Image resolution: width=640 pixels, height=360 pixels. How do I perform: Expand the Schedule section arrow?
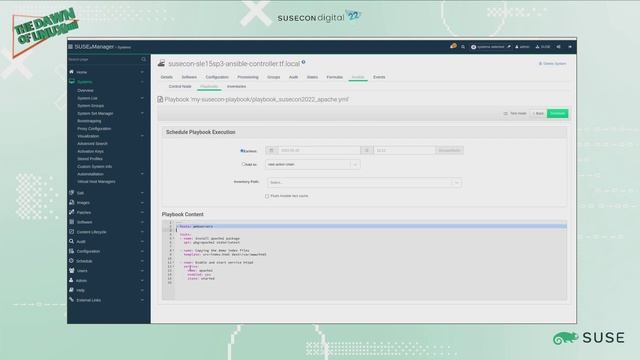pos(142,261)
